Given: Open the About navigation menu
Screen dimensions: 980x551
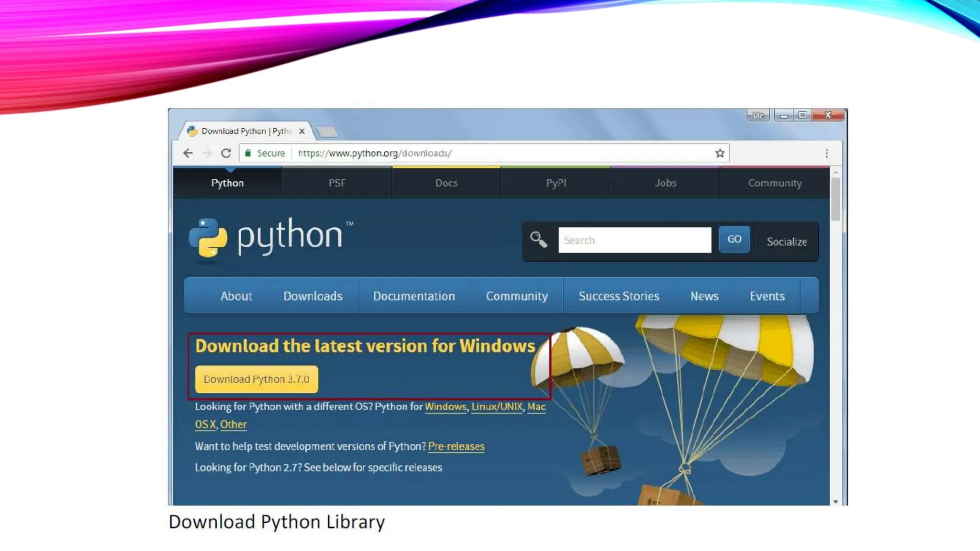Looking at the screenshot, I should [x=236, y=296].
